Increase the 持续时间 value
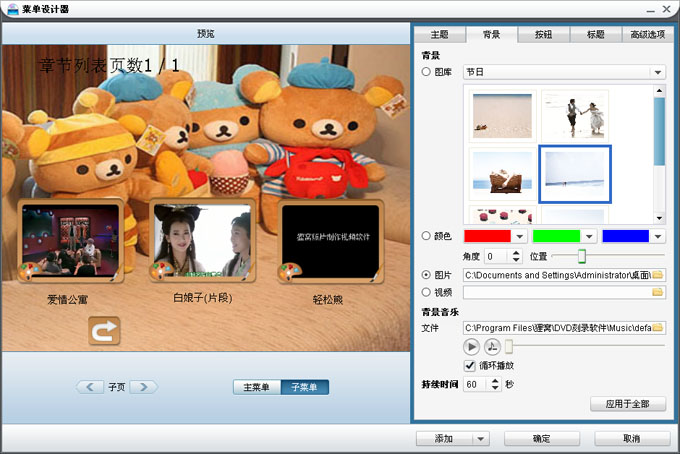The width and height of the screenshot is (680, 454). 495,381
